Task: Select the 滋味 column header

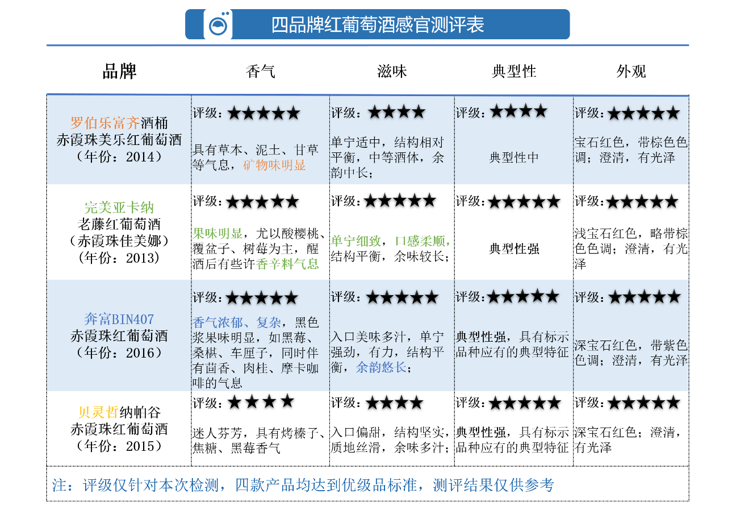Action: click(x=392, y=71)
